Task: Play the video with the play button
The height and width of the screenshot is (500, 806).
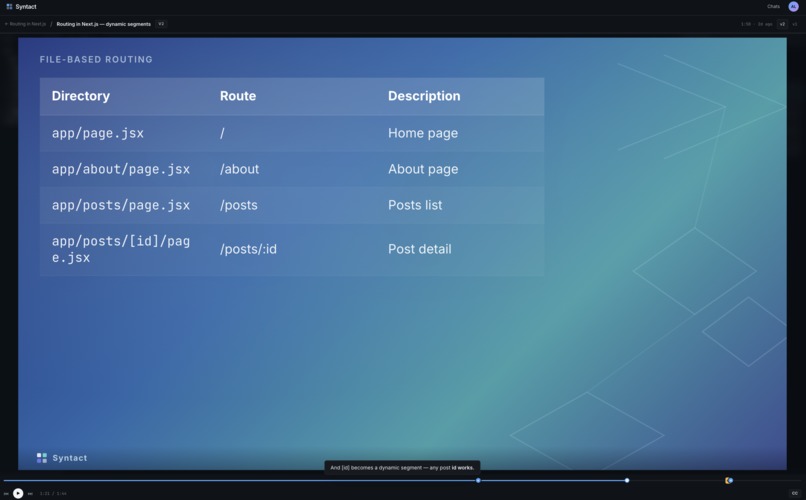Action: point(18,493)
